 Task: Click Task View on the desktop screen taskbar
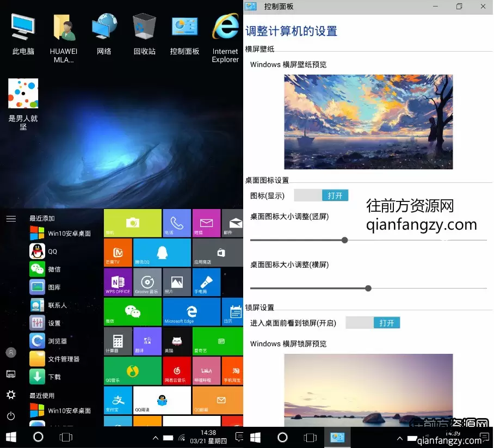pos(66,437)
